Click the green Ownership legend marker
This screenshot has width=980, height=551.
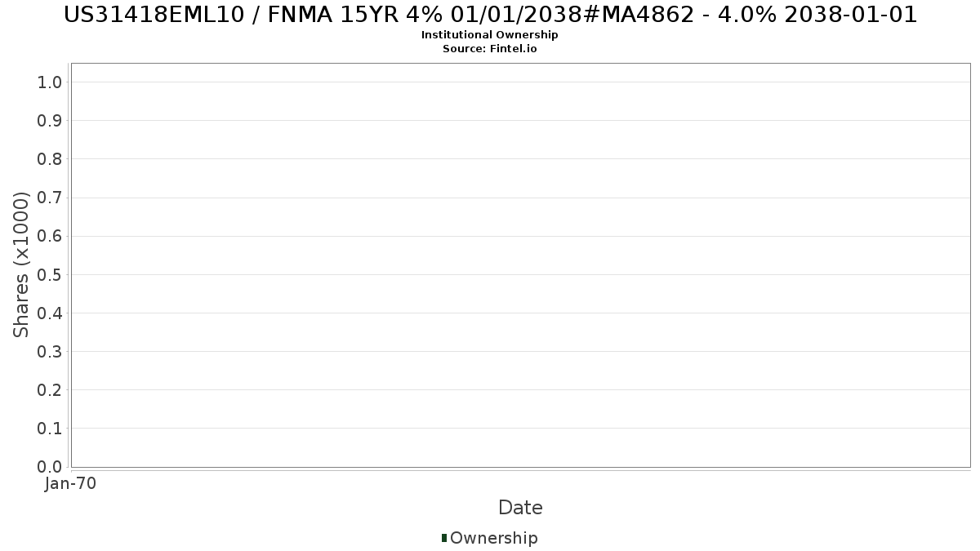[443, 538]
